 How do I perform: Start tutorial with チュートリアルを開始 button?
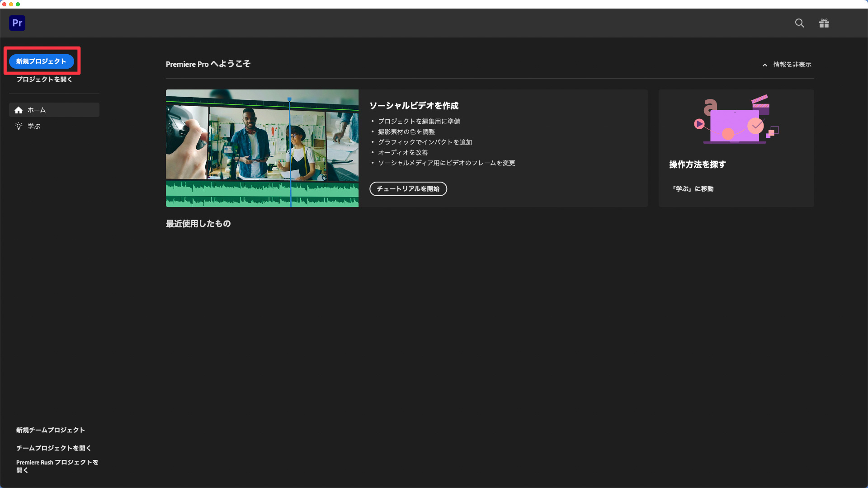(408, 189)
